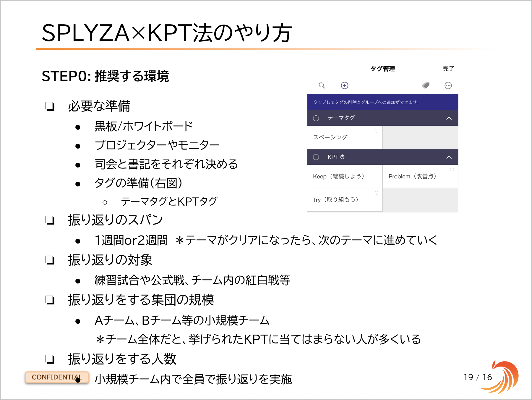This screenshot has height=400, width=532.
Task: Check the 振り返りをする集団の規模 checkbox bullet
Action: (50, 300)
